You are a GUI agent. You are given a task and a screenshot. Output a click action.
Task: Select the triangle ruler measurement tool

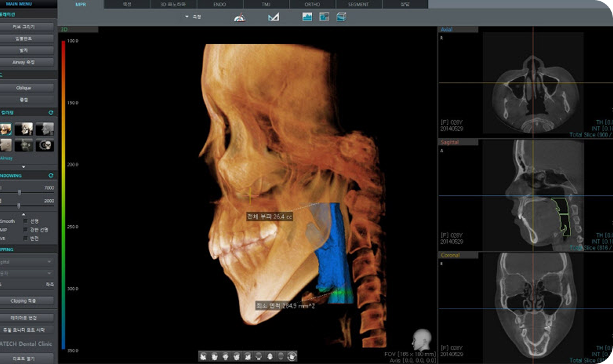[273, 17]
